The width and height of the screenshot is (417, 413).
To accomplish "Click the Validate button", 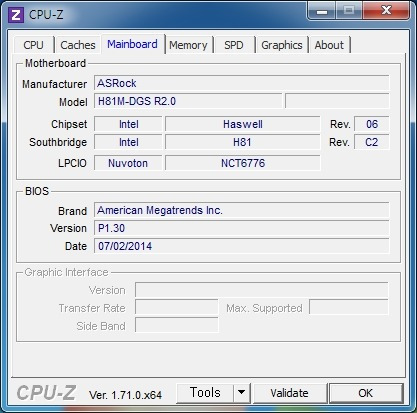I will (x=289, y=393).
